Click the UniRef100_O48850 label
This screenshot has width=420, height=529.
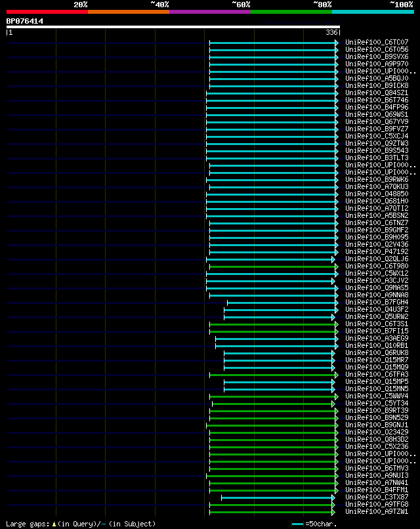click(x=377, y=194)
